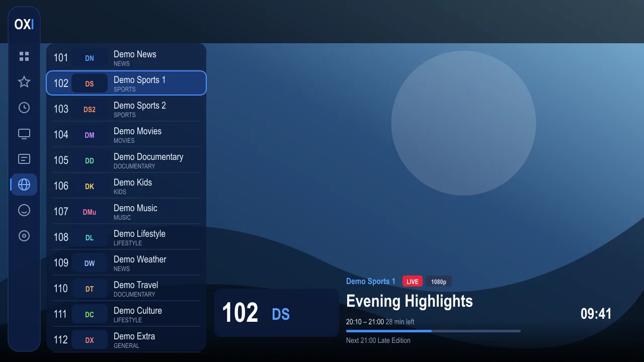Click the DMu channel logo badge
This screenshot has width=644, height=362.
(90, 212)
